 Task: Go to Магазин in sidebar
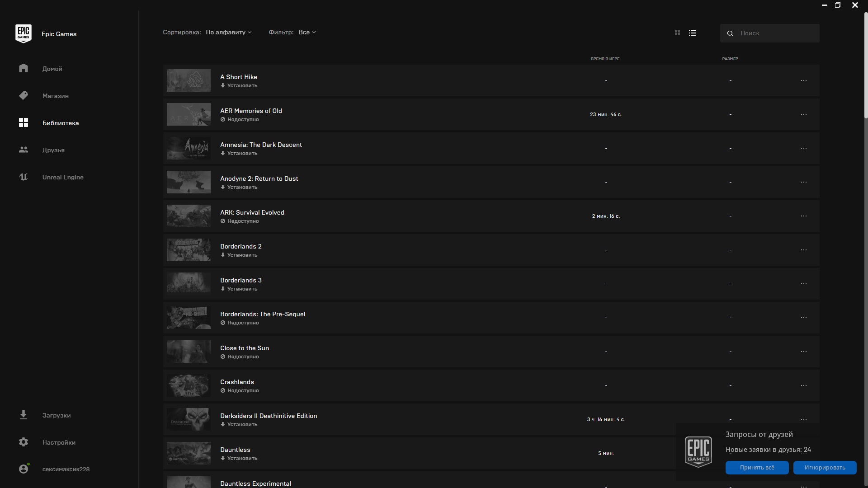(x=56, y=96)
